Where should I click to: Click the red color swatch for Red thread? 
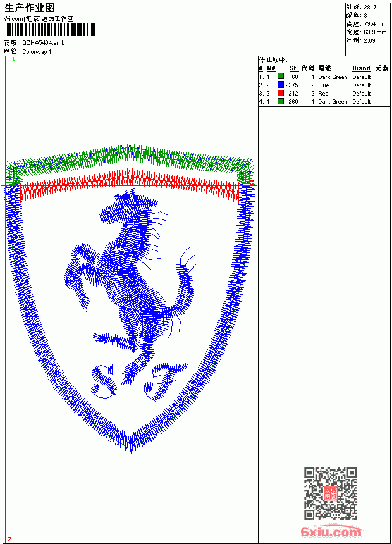tap(281, 93)
